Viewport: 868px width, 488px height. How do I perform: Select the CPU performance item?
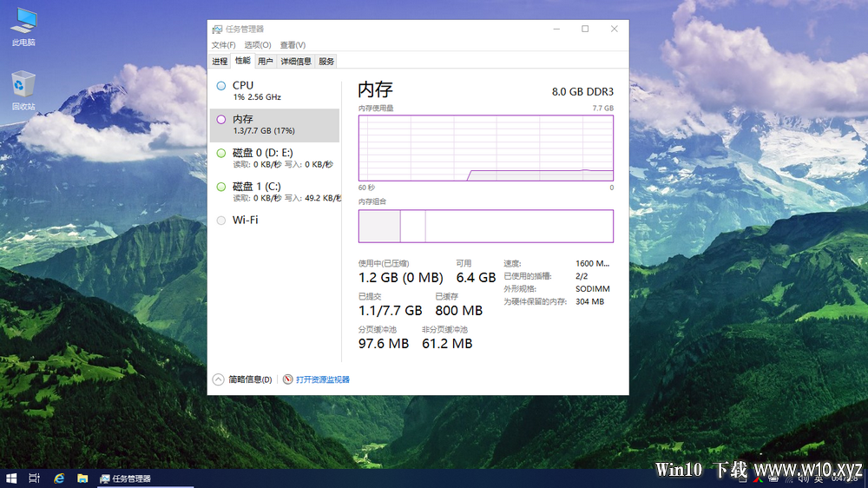click(x=274, y=91)
